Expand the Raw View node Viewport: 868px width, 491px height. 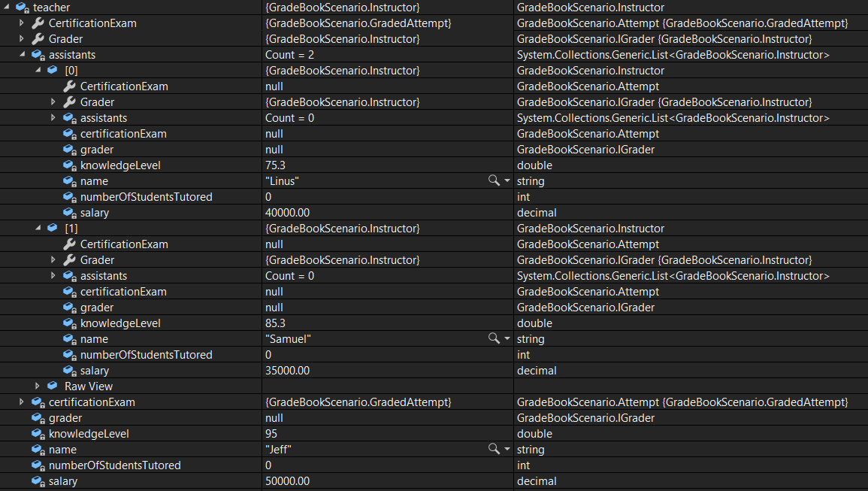point(37,386)
